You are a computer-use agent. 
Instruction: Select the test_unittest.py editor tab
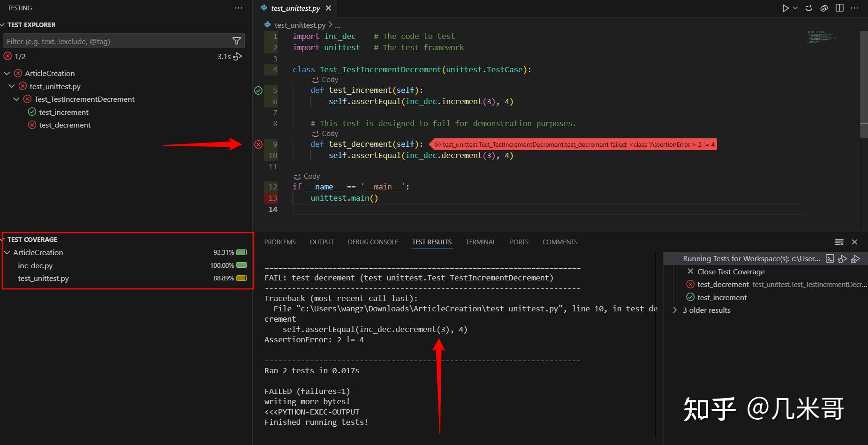[295, 8]
